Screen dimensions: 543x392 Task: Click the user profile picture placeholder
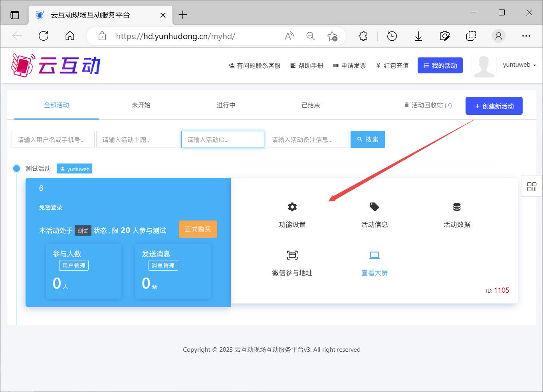point(484,65)
